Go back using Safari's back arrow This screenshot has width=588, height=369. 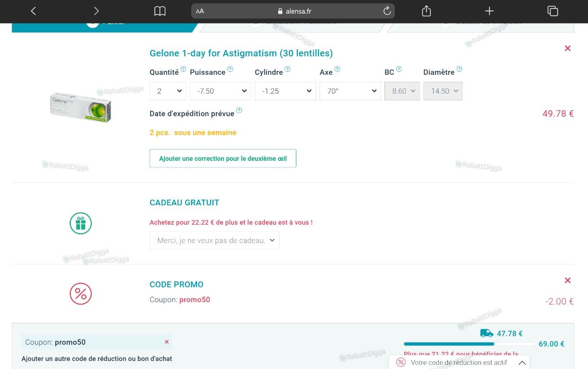click(x=33, y=11)
